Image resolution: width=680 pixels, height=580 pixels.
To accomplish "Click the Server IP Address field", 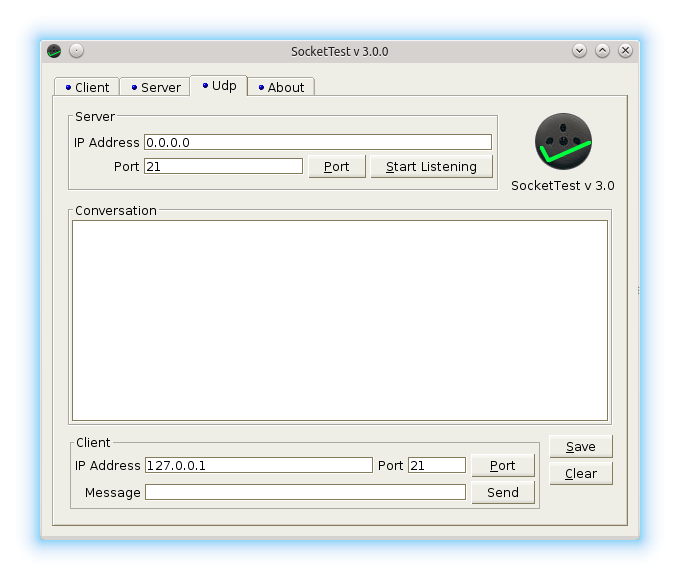I will pos(317,142).
